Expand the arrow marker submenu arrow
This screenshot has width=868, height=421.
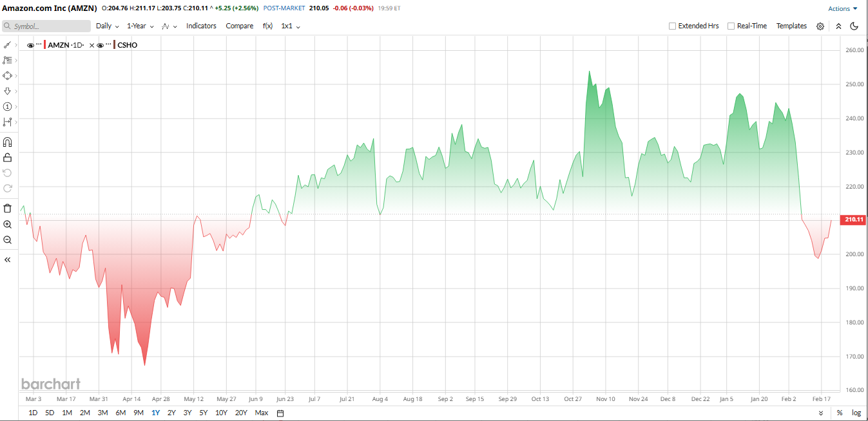(x=16, y=91)
